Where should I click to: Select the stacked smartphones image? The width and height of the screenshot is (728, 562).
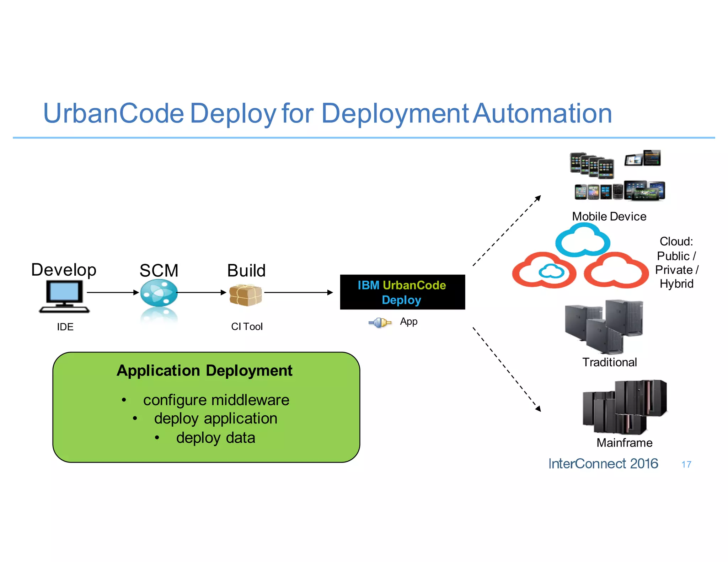[x=591, y=166]
